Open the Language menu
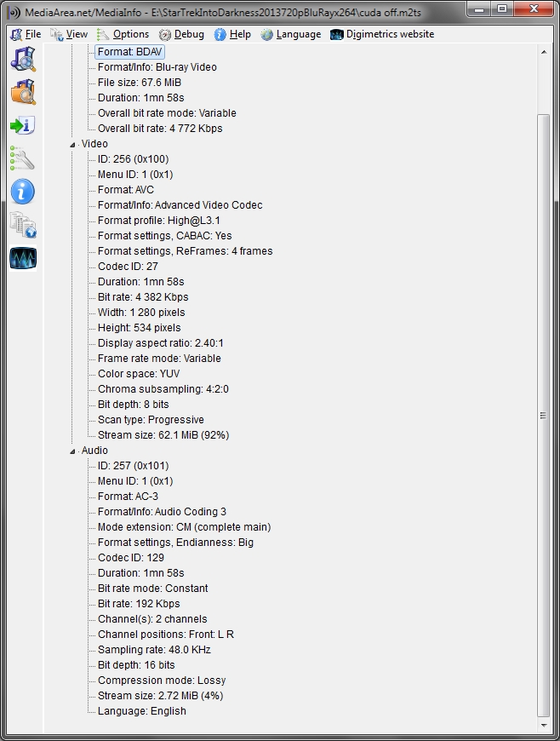Image resolution: width=560 pixels, height=741 pixels. click(291, 34)
